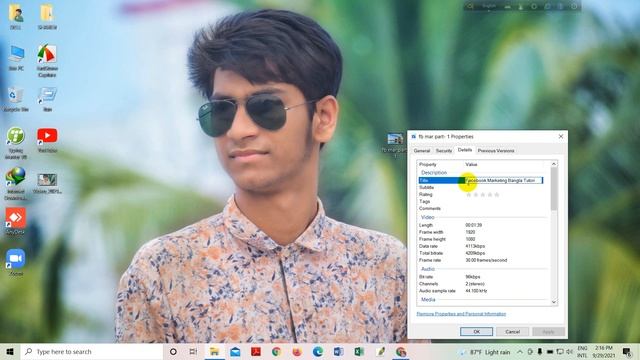The image size is (640, 360).
Task: Select the Details tab
Action: tap(464, 150)
